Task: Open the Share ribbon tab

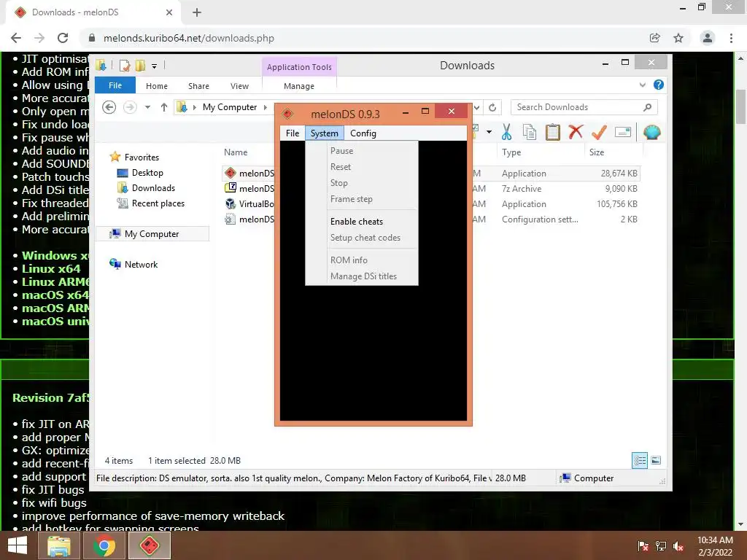Action: click(x=198, y=86)
